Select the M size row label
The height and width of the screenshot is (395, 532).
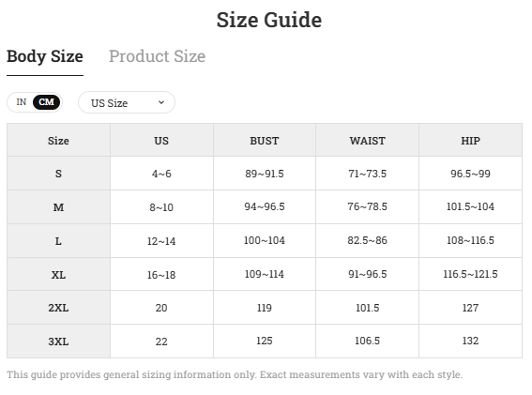pyautogui.click(x=58, y=207)
